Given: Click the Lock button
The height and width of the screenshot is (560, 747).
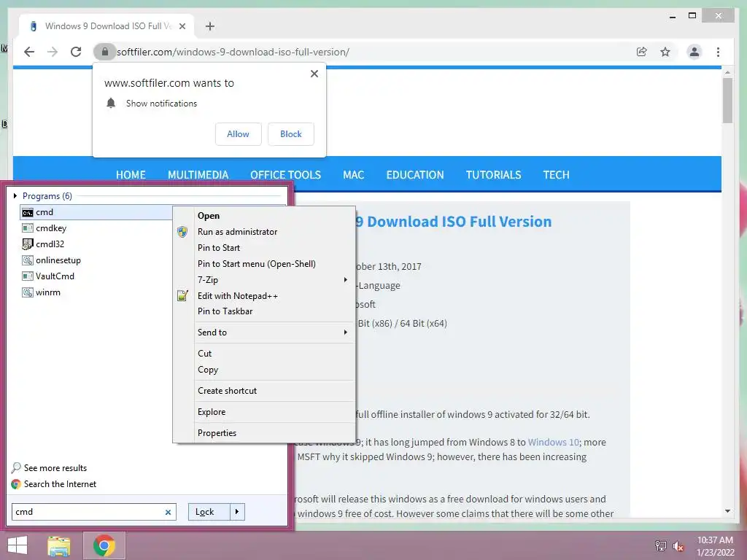Looking at the screenshot, I should (x=209, y=512).
